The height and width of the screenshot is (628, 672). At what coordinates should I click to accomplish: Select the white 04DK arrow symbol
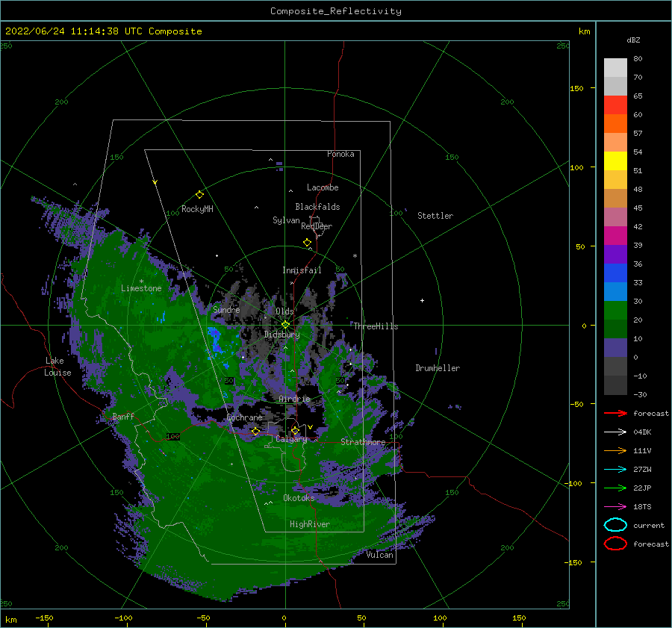pos(615,432)
